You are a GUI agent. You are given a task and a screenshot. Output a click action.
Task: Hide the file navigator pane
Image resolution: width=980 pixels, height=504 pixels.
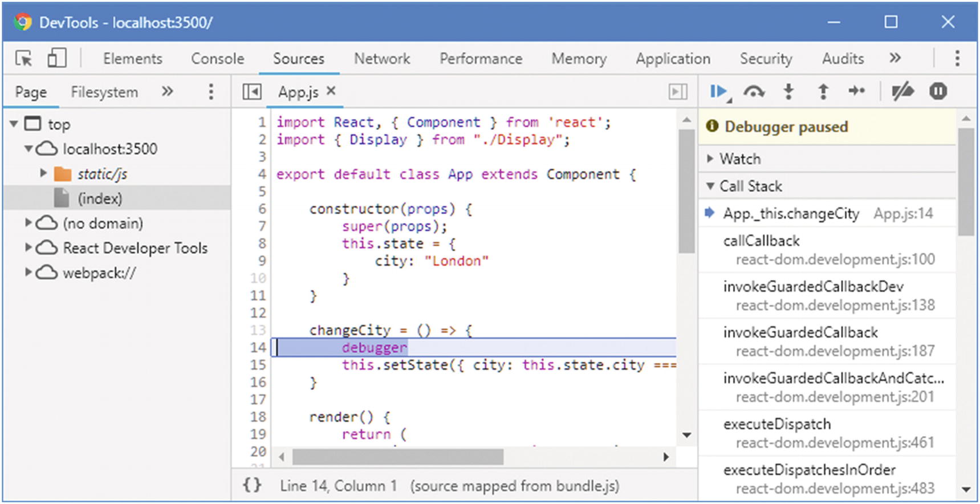pos(251,92)
